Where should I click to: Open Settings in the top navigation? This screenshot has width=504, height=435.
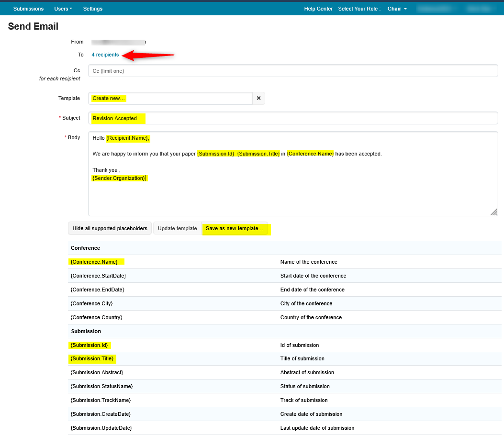(x=92, y=9)
